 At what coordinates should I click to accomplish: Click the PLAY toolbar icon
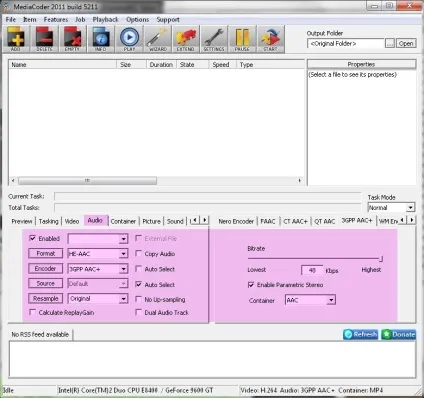pyautogui.click(x=129, y=39)
